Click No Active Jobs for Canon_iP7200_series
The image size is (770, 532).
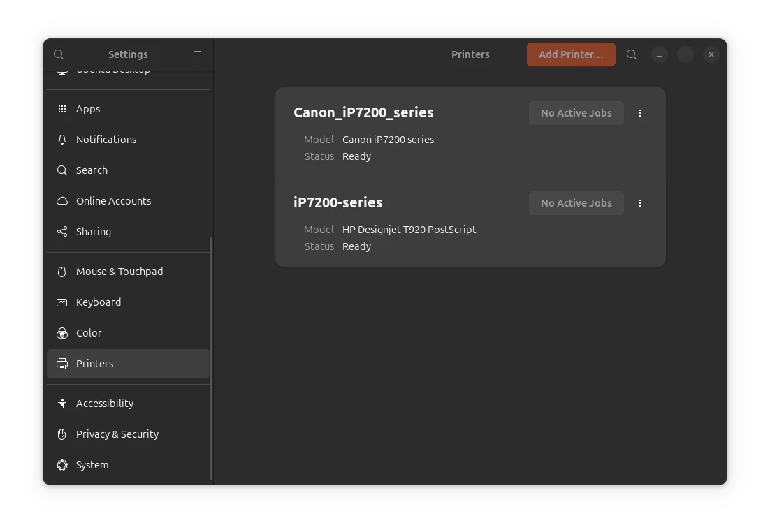click(x=576, y=113)
